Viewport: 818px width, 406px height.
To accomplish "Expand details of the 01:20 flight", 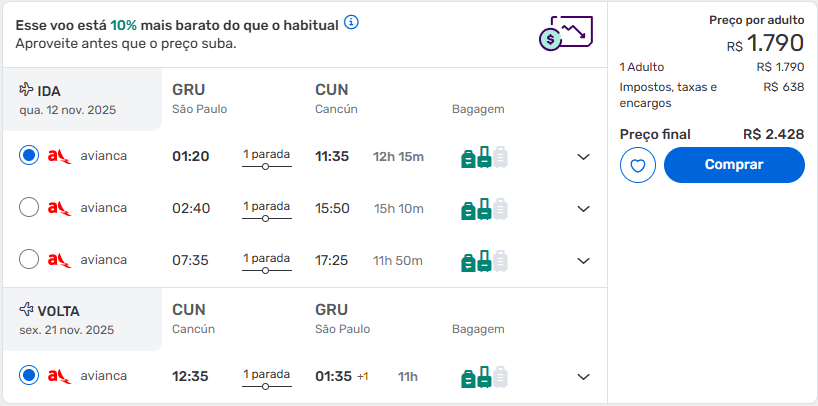I will (584, 157).
